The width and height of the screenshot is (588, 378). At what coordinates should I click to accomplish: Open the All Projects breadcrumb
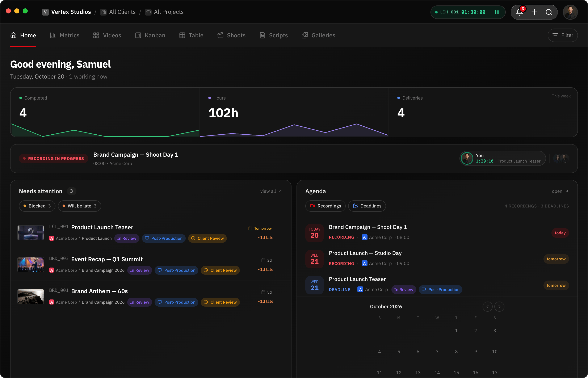pos(164,12)
